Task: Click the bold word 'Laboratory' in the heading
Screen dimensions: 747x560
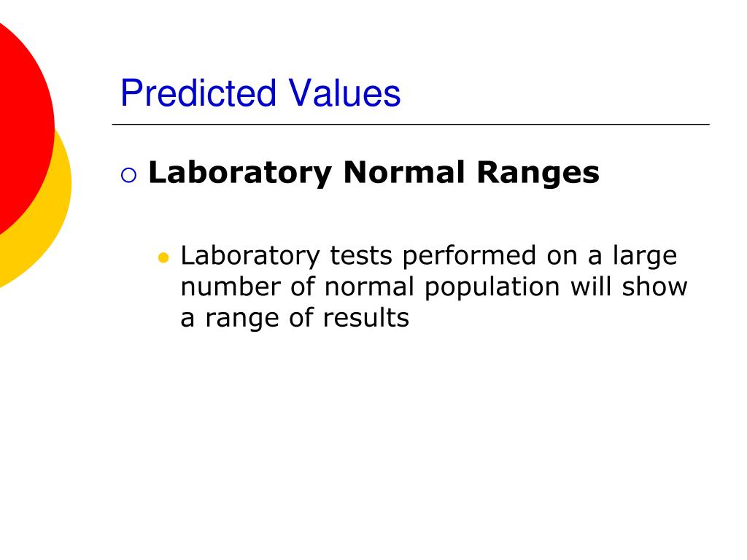Action: 240,174
